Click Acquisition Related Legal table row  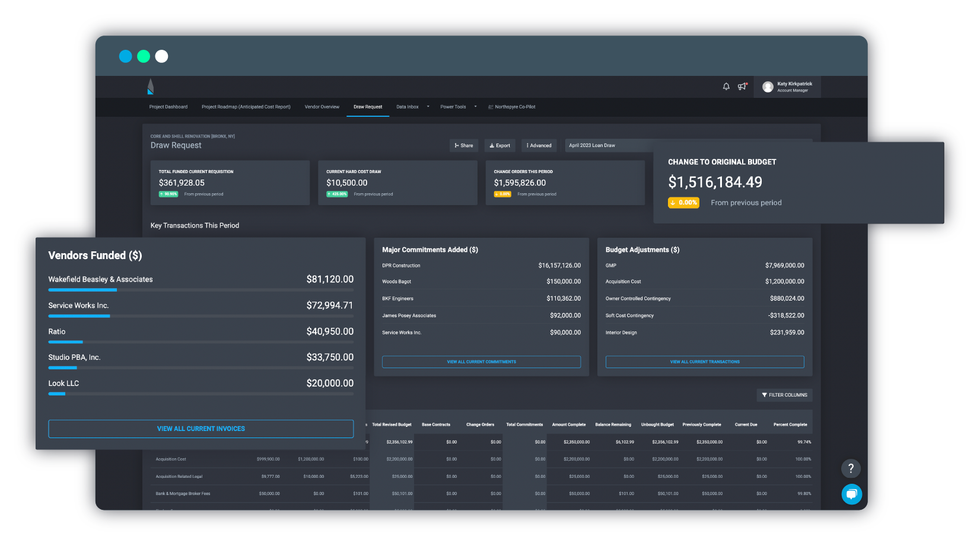coord(482,476)
